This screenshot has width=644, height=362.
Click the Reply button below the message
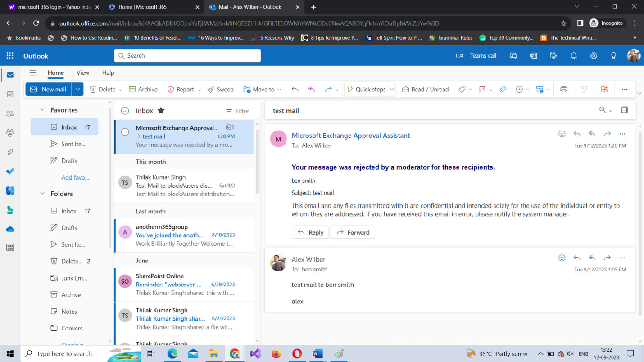pos(310,232)
